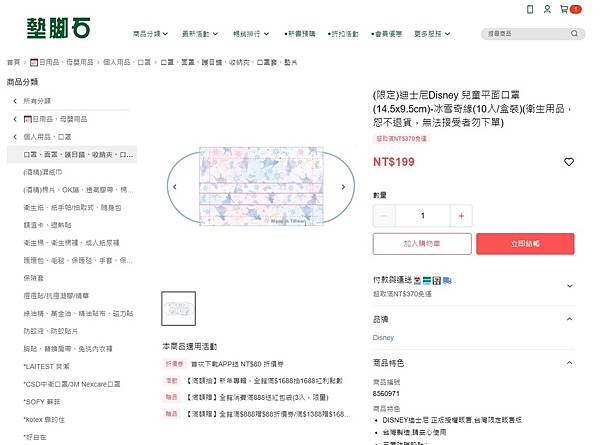This screenshot has width=600, height=445.
Task: Click the quantity input field
Action: click(x=423, y=216)
